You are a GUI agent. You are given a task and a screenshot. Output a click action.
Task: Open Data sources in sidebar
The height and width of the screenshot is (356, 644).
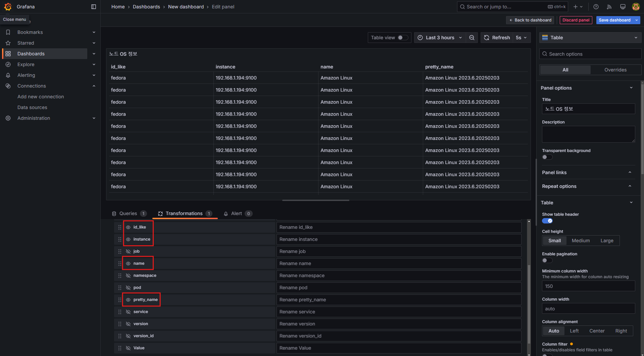[x=32, y=107]
